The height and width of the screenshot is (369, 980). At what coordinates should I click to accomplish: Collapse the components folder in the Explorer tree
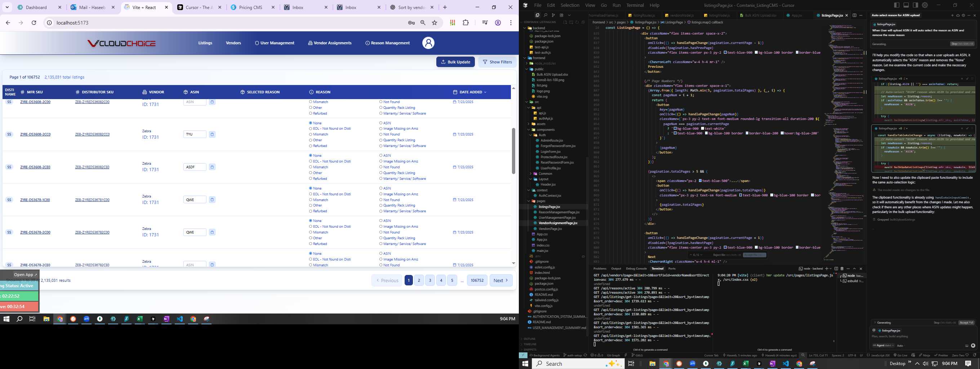(x=529, y=130)
